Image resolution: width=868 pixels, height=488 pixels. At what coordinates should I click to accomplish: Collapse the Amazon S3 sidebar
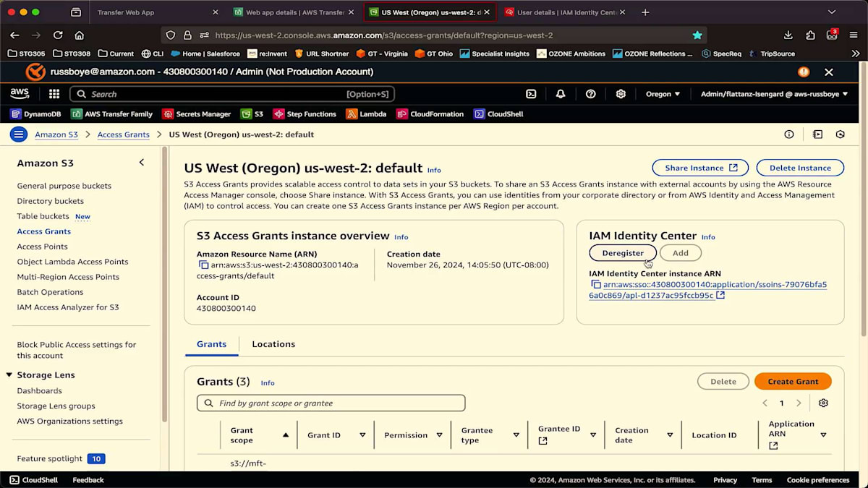tap(142, 163)
